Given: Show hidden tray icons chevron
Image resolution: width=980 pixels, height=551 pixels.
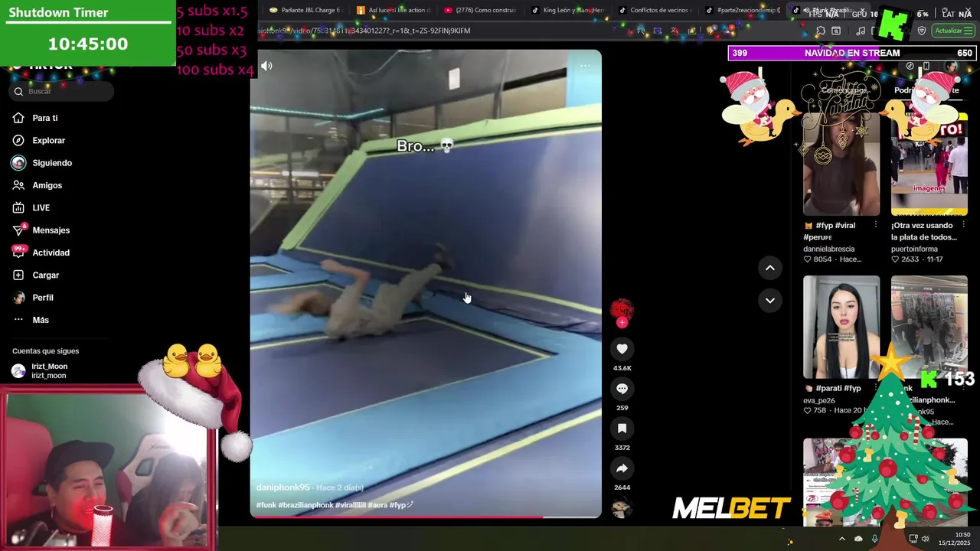Looking at the screenshot, I should [x=842, y=539].
